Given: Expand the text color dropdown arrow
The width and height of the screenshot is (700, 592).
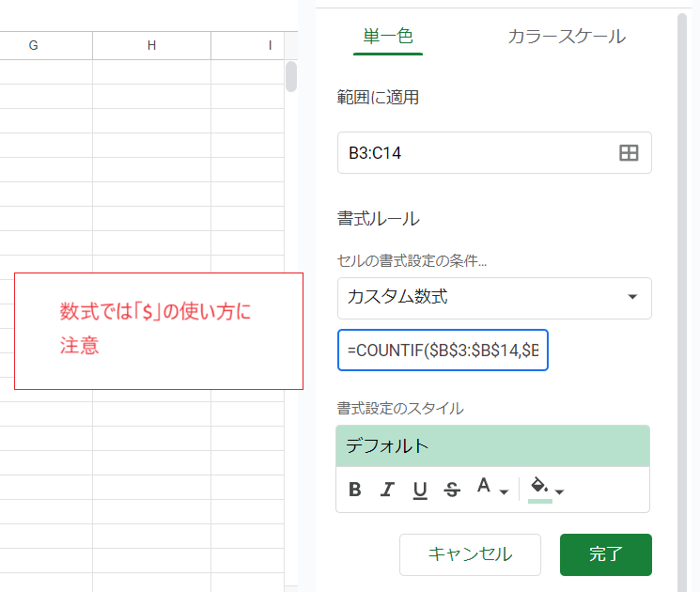Looking at the screenshot, I should coord(504,492).
